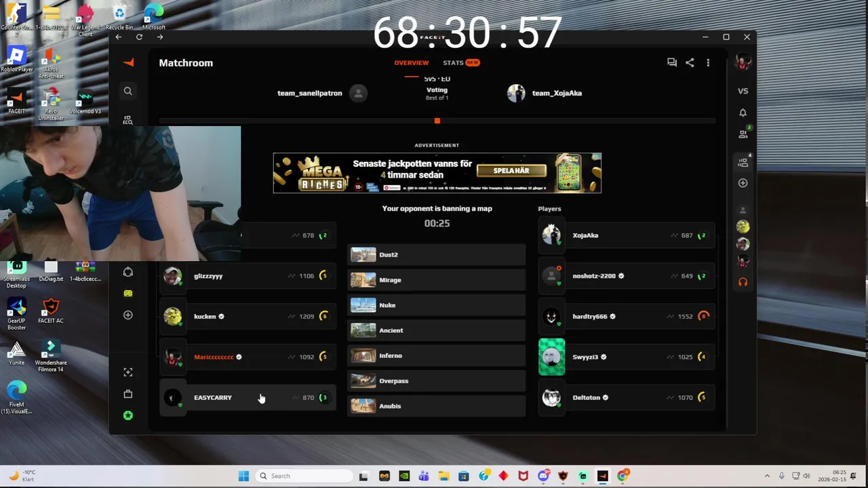
Task: Click the taskbar Search box
Action: click(x=303, y=476)
